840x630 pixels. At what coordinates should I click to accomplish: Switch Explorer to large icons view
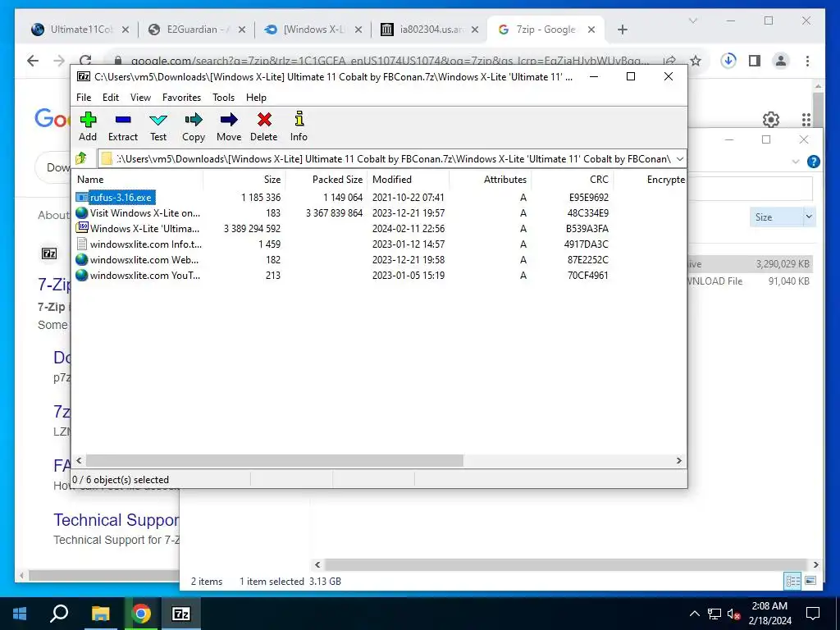point(810,581)
